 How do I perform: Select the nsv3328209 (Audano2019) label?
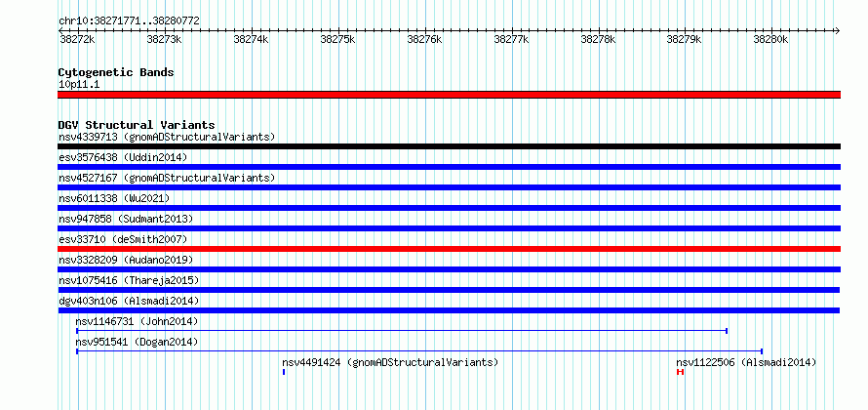click(126, 260)
